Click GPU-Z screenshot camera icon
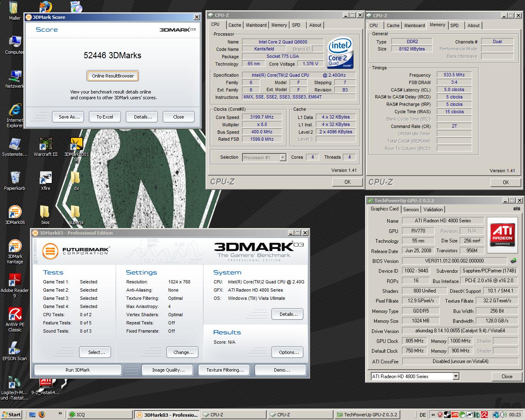The image size is (525, 420). (x=516, y=209)
